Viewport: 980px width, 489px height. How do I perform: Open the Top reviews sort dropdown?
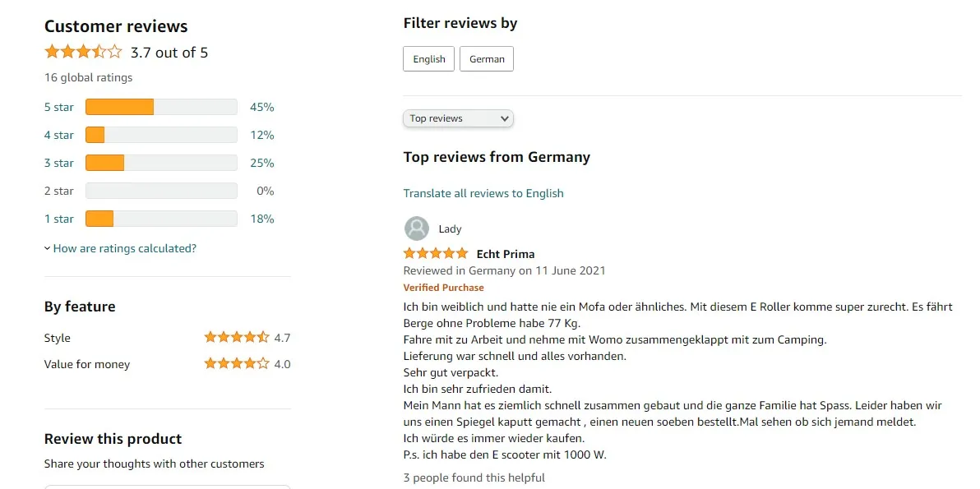tap(458, 118)
